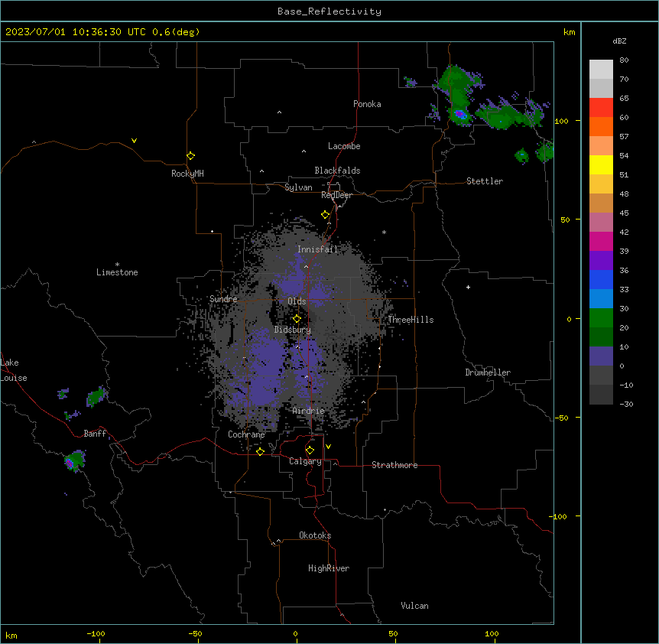Click the yellow diamond marker above RockyMH

coord(190,155)
